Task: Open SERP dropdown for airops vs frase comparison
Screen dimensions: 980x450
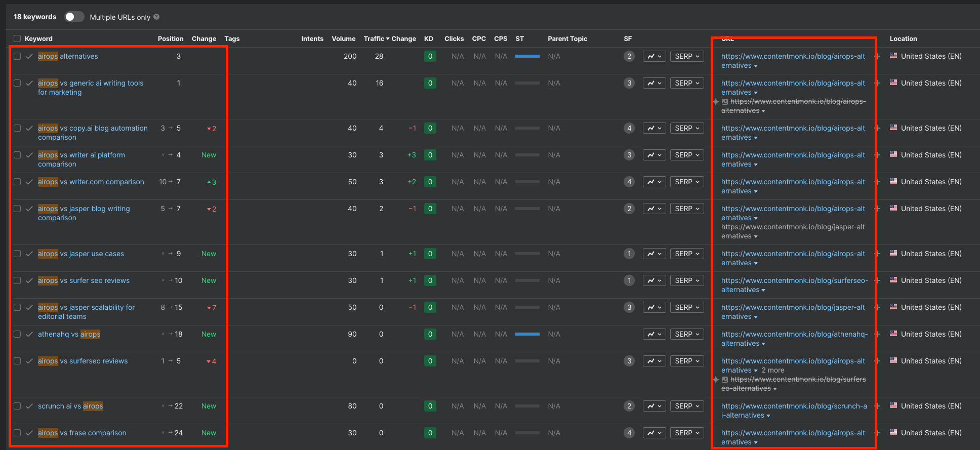Action: [687, 433]
